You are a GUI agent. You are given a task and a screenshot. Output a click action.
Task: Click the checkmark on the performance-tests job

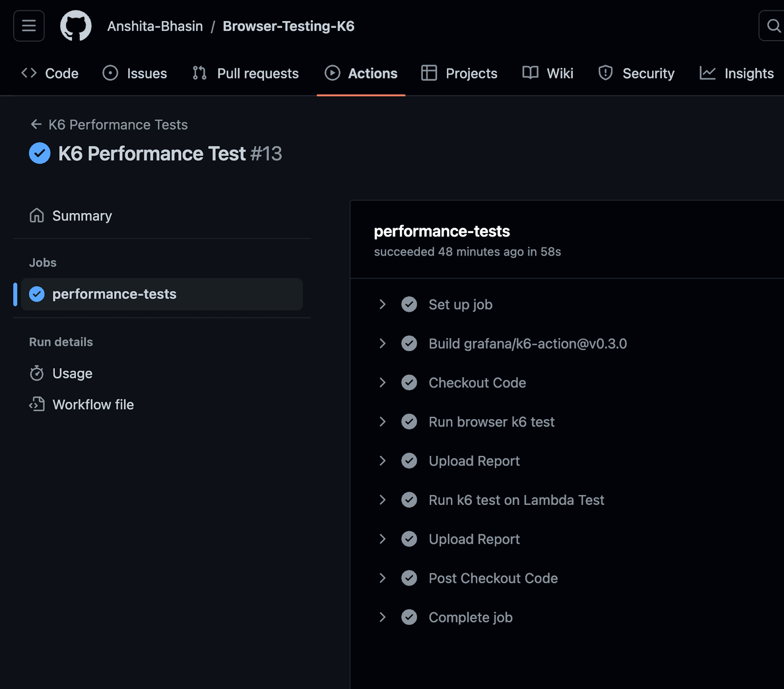(36, 294)
